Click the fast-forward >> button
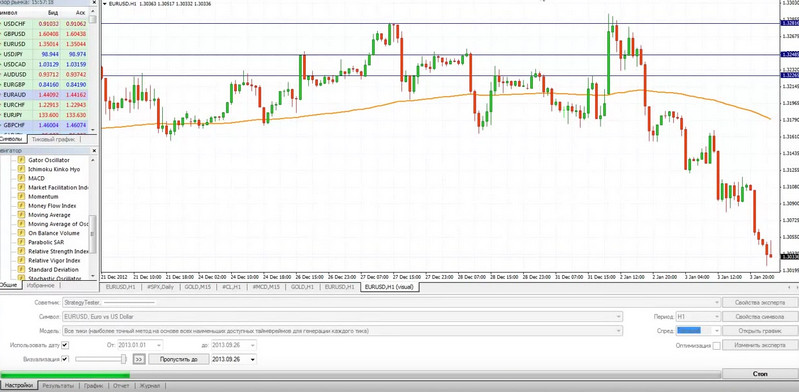The image size is (799, 392). tap(139, 359)
